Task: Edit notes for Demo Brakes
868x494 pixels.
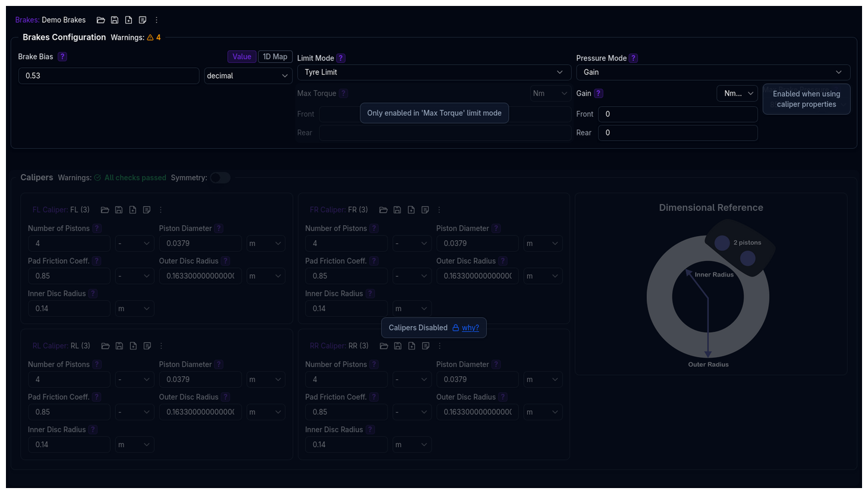Action: point(142,20)
